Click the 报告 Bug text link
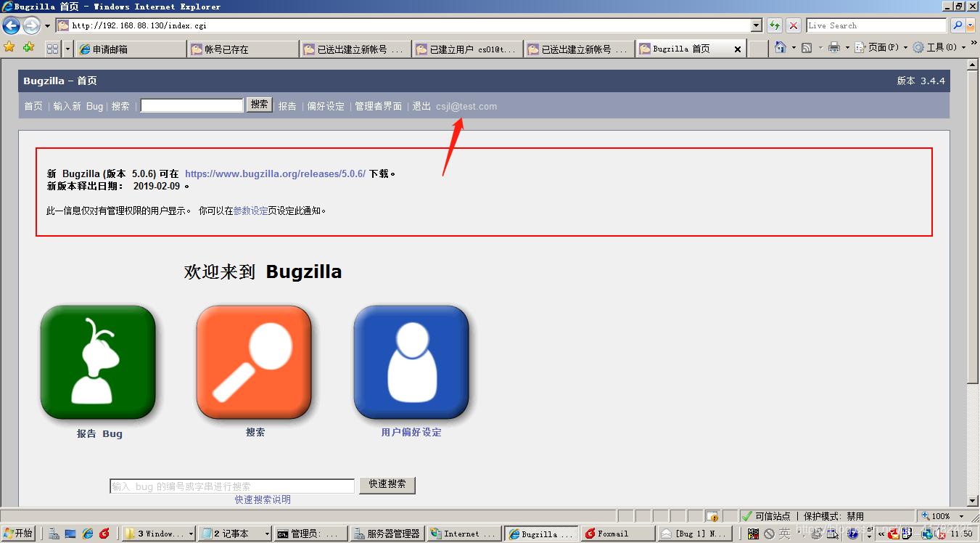Image resolution: width=980 pixels, height=543 pixels. click(x=99, y=433)
